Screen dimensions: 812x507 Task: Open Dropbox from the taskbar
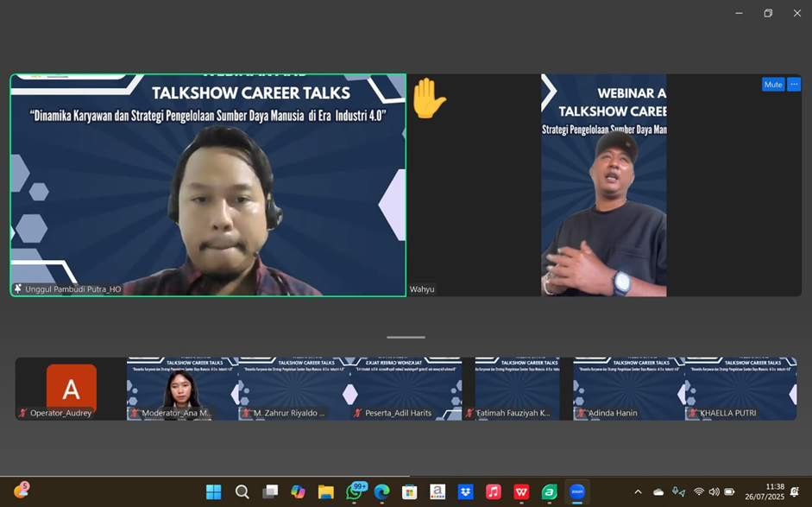[465, 491]
